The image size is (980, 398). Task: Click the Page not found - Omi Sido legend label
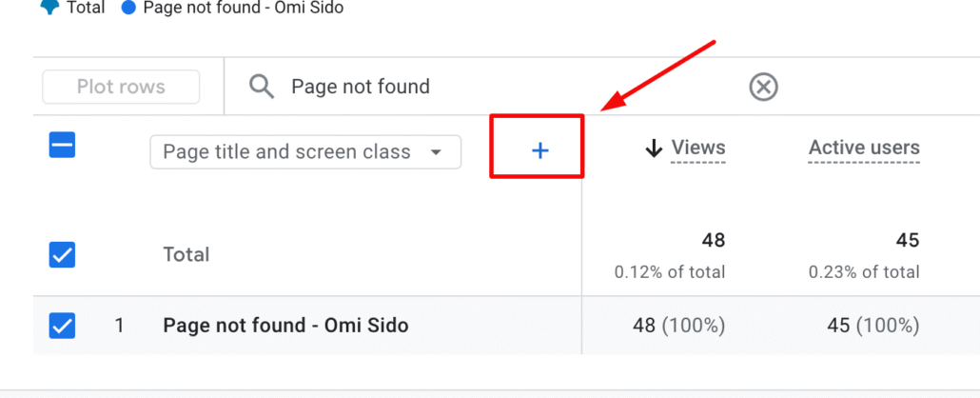pos(244,9)
